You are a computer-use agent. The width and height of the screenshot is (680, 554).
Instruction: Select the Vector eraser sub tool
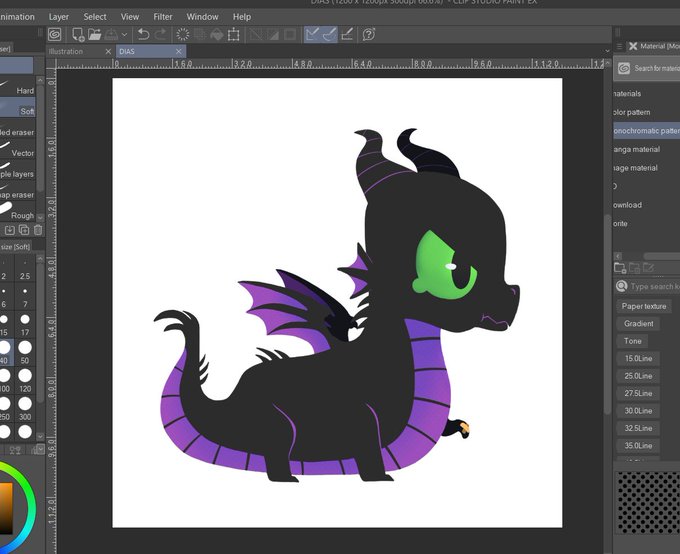pyautogui.click(x=17, y=150)
